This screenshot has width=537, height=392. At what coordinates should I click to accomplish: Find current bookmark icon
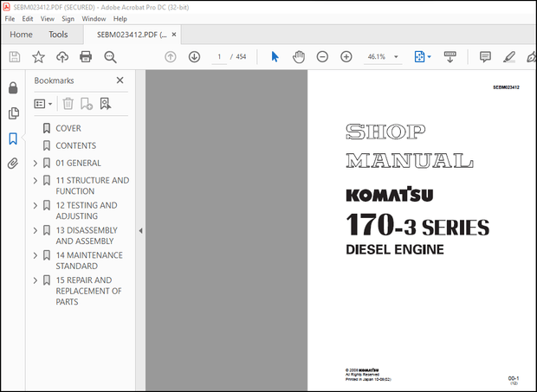click(106, 104)
